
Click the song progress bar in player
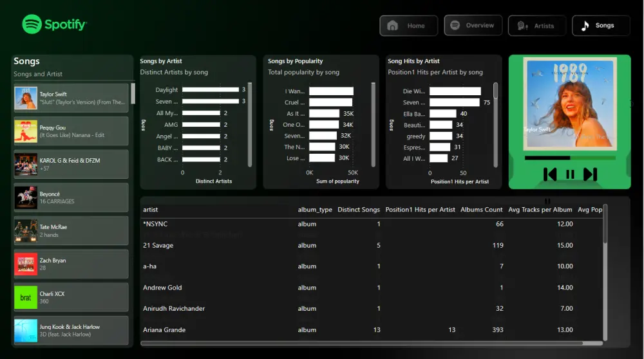pos(570,158)
